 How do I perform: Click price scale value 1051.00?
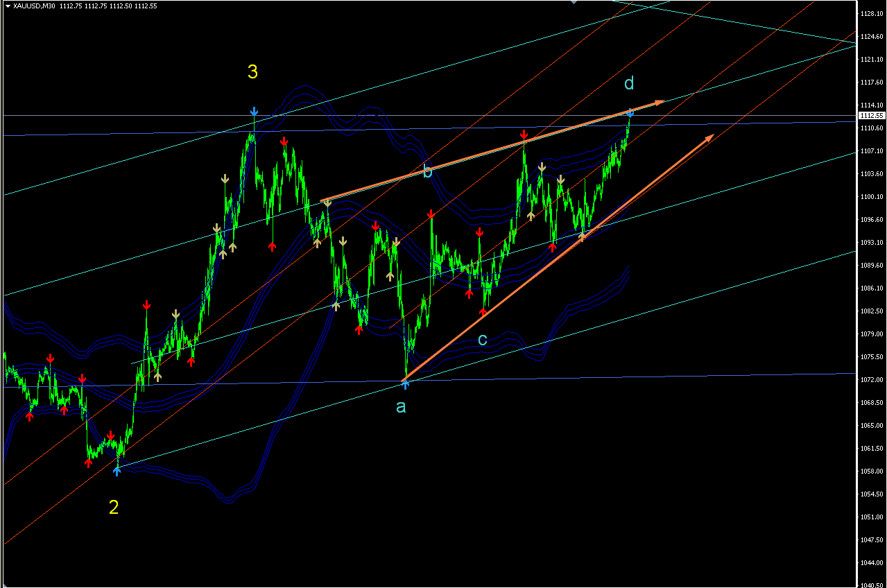[871, 517]
